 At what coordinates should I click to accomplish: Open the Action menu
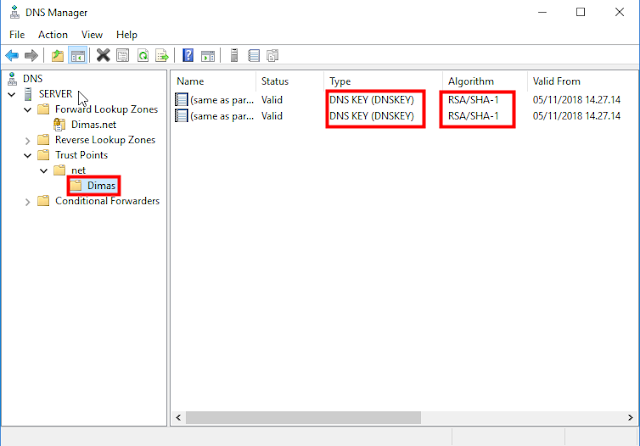click(x=53, y=35)
